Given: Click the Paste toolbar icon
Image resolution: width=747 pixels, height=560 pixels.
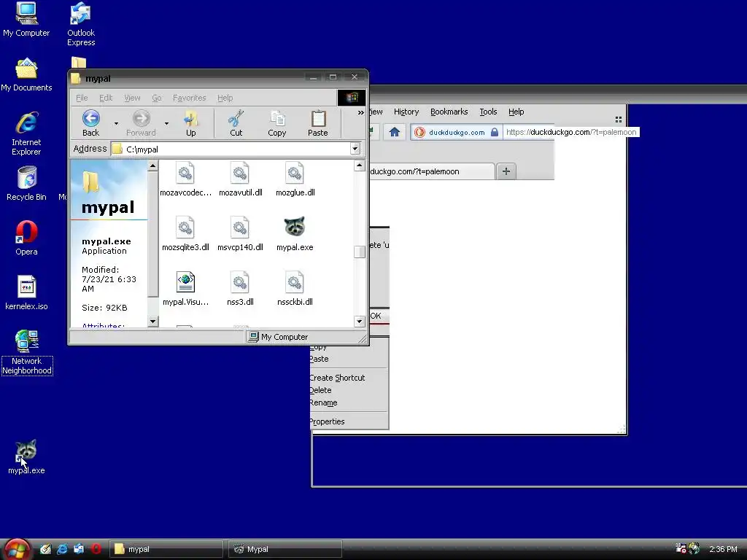Looking at the screenshot, I should tap(318, 123).
